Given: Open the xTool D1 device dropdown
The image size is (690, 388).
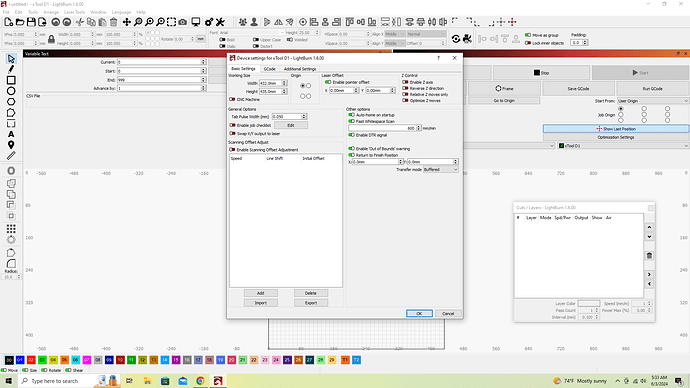Looking at the screenshot, I should (623, 146).
